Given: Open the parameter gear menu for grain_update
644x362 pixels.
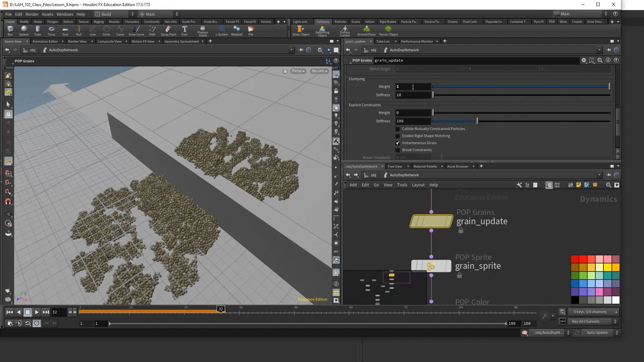Looking at the screenshot, I should [x=584, y=60].
